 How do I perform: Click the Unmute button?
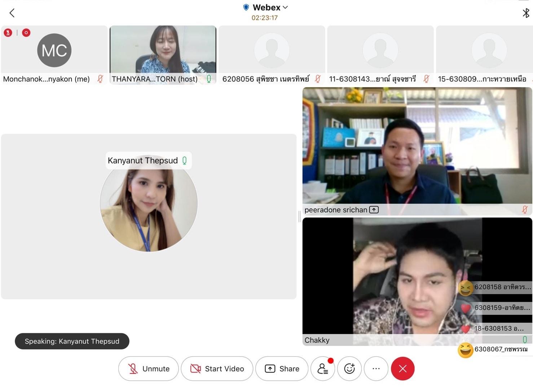coord(149,369)
